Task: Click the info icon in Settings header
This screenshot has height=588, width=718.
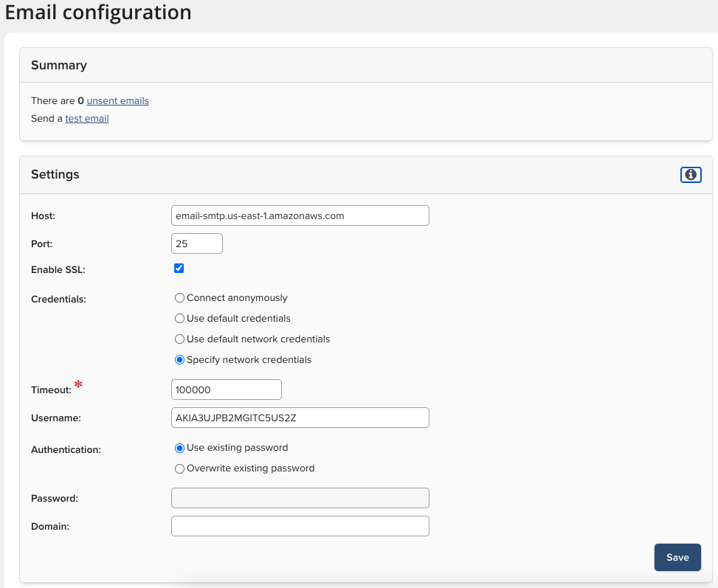Action: [690, 175]
